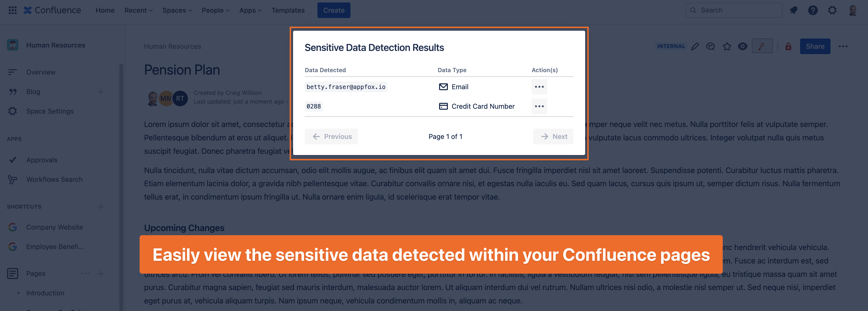This screenshot has height=311, width=868.
Task: Open the Workflows Search sidebar icon
Action: [13, 179]
